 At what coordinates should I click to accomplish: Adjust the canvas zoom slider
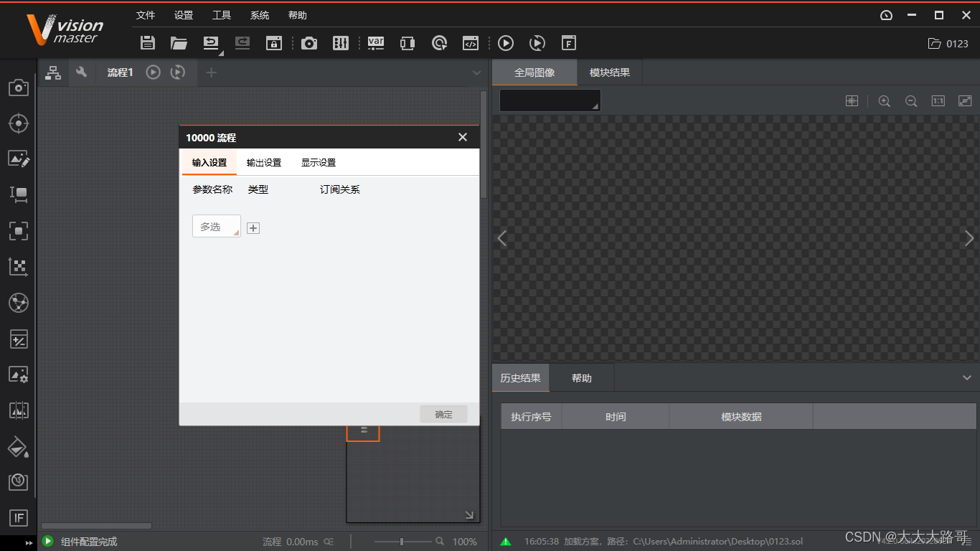[x=402, y=542]
